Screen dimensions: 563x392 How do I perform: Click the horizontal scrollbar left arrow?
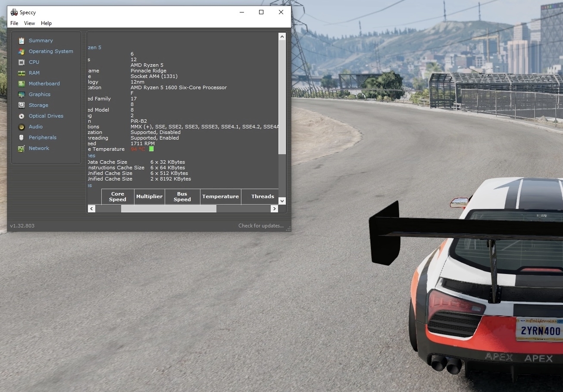pos(91,208)
